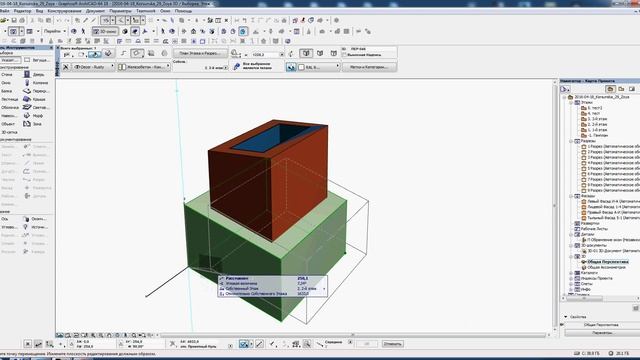This screenshot has height=360, width=640.
Task: Click the highlighted globe icon in toolbar
Action: (x=243, y=31)
